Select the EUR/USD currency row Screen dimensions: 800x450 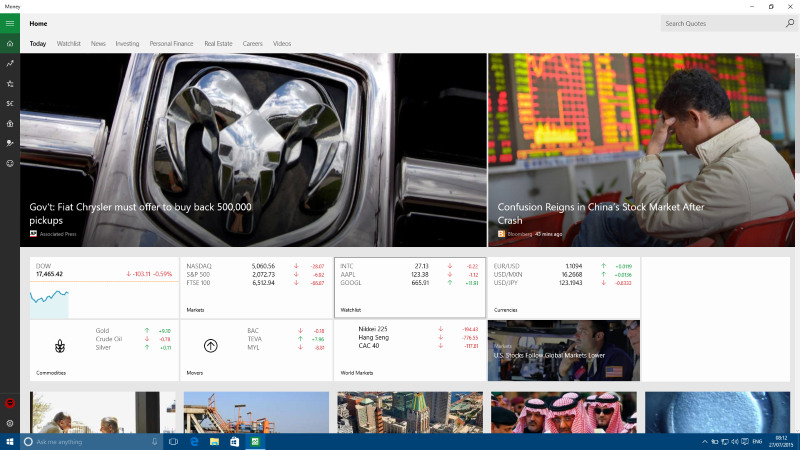[x=563, y=266]
